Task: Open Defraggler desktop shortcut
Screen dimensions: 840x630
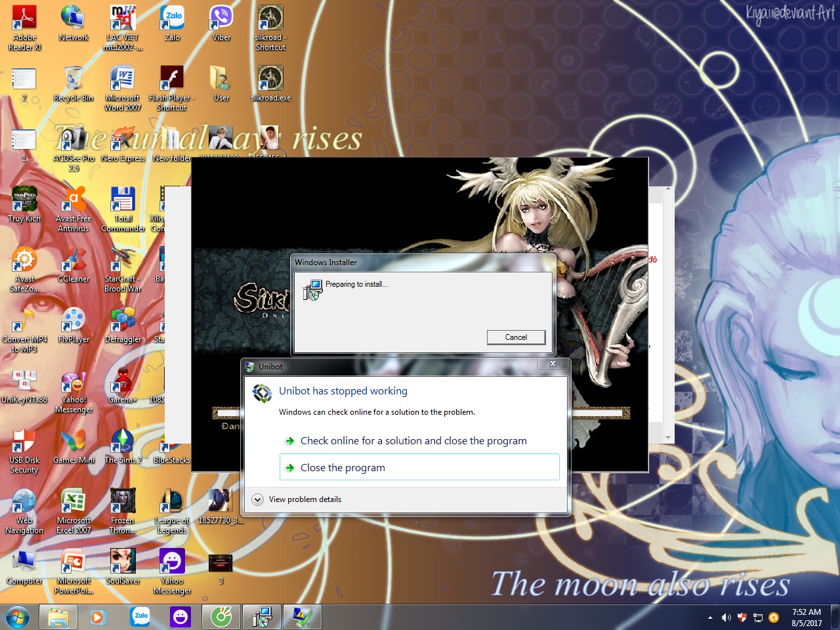Action: point(123,325)
